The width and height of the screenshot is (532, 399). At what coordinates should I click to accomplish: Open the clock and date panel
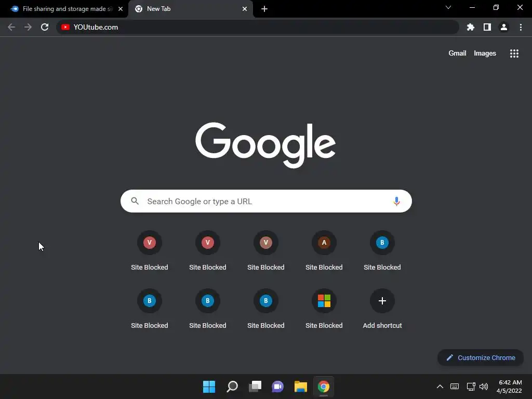(x=510, y=387)
